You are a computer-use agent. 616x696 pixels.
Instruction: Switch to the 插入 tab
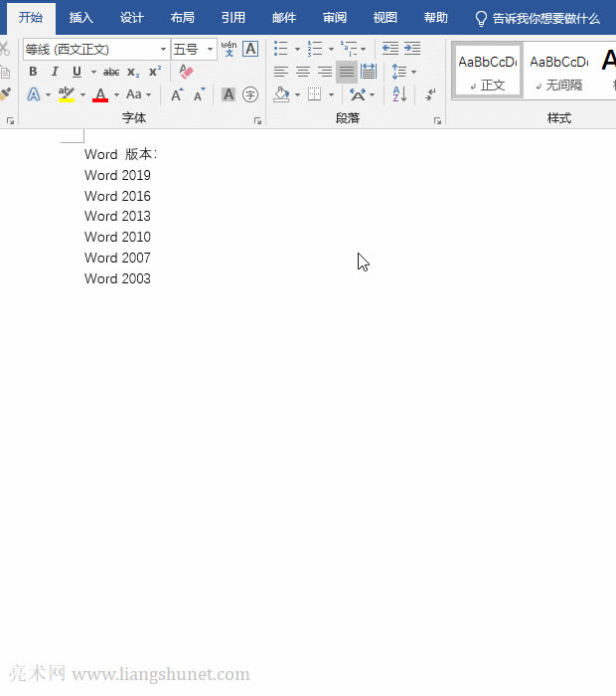[x=81, y=18]
